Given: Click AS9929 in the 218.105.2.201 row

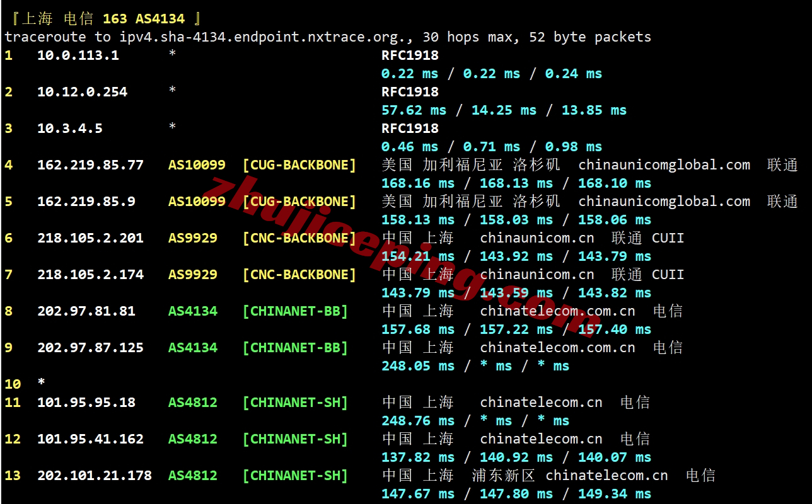Looking at the screenshot, I should [x=193, y=238].
